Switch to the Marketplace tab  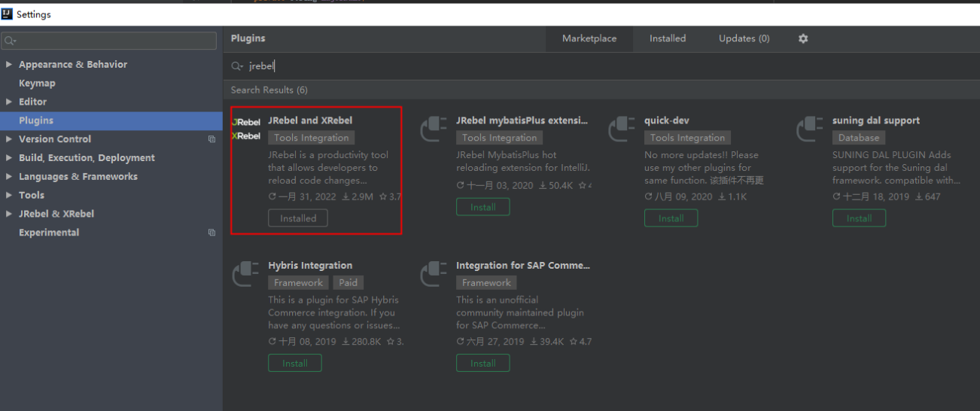pos(589,38)
